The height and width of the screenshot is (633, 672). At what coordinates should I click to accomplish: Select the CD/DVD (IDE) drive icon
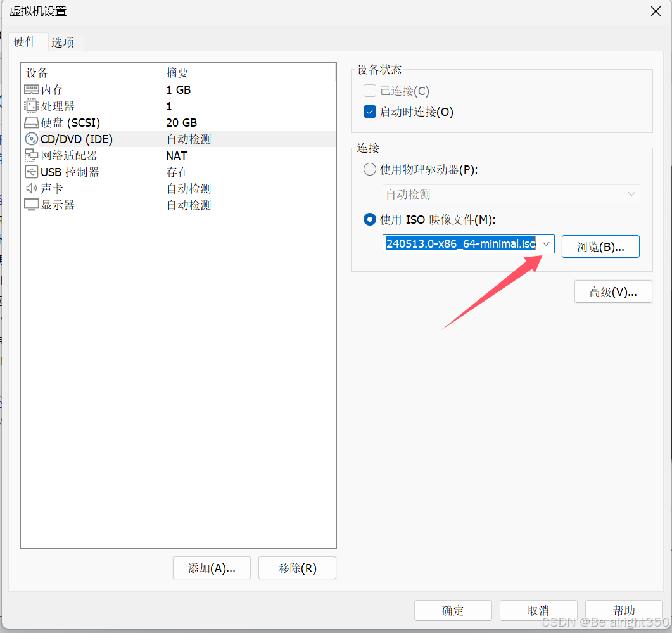(32, 139)
